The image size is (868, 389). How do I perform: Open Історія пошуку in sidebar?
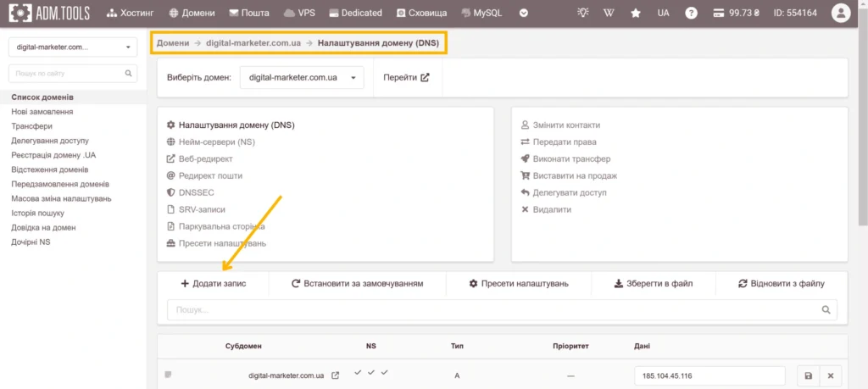coord(37,213)
